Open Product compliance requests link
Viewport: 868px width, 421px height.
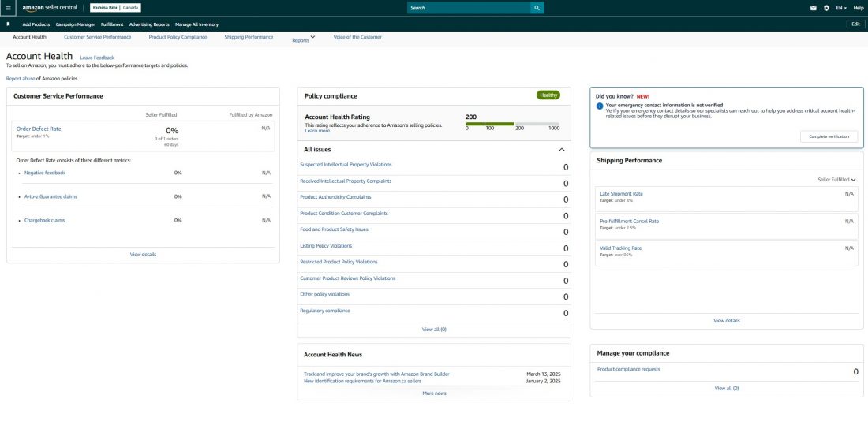(628, 369)
